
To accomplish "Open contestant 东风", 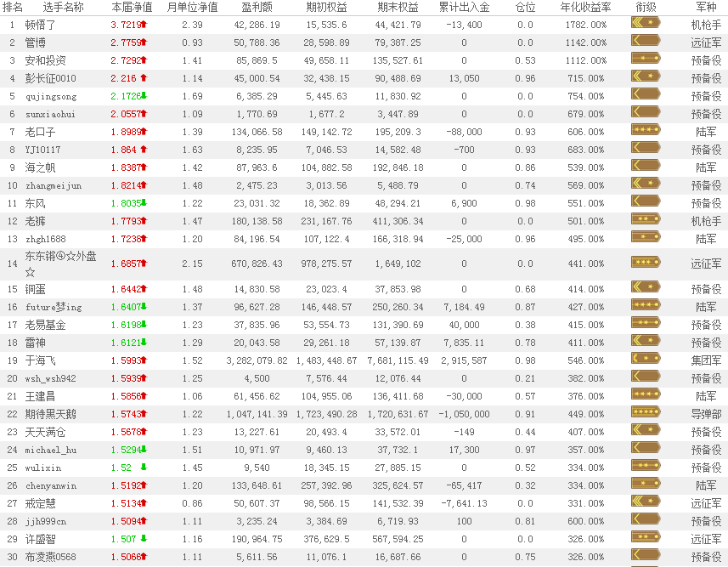I will [36, 203].
